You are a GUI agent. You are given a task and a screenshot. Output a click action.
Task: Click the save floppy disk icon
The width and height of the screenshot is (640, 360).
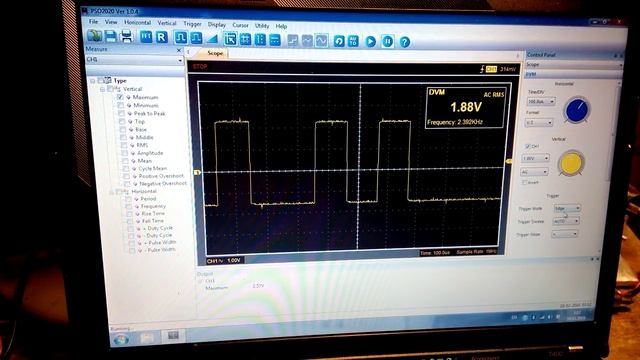pos(111,37)
